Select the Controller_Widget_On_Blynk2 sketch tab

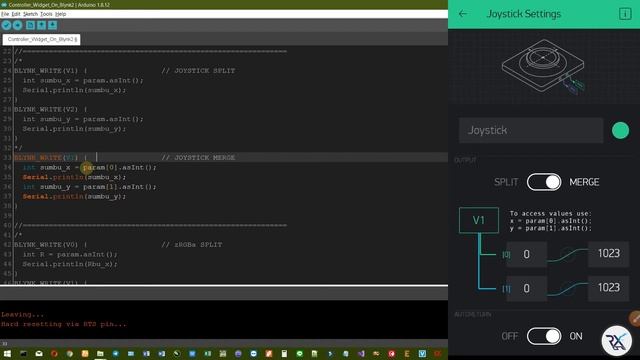[x=42, y=39]
